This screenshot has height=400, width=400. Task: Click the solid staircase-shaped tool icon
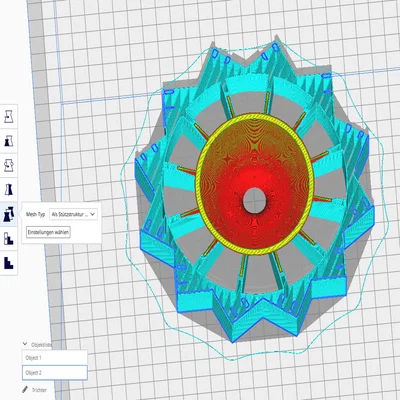coord(9,263)
